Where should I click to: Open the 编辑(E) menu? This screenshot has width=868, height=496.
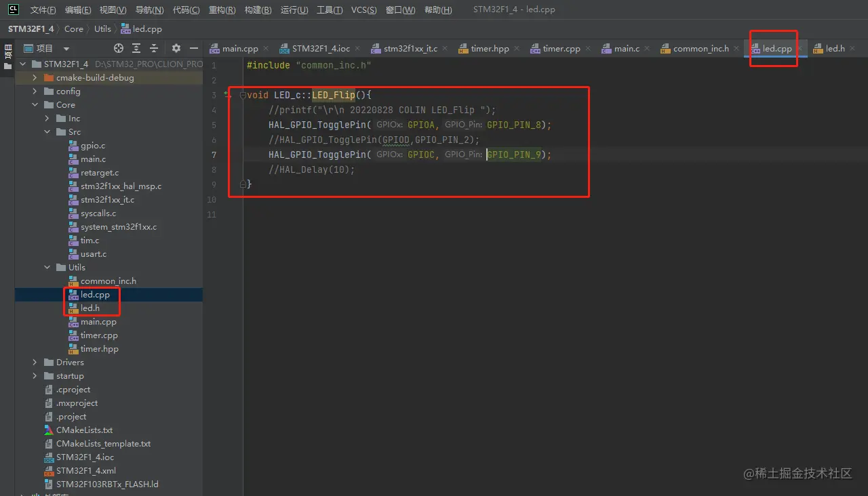78,10
